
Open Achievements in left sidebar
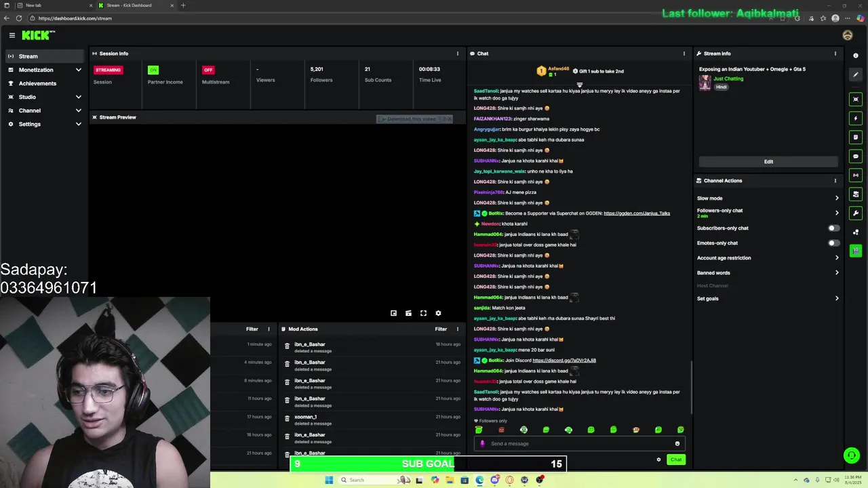pyautogui.click(x=45, y=83)
